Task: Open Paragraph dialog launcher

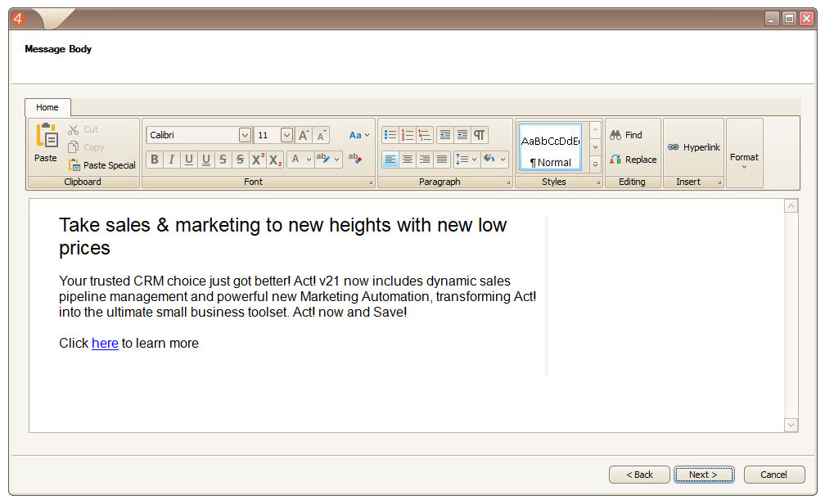Action: [x=507, y=182]
